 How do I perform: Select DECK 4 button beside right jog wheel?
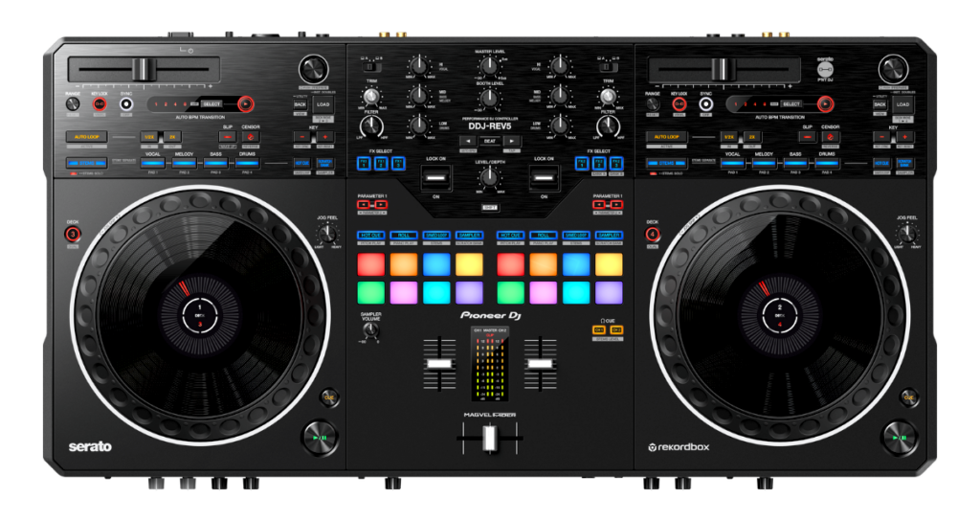(x=653, y=235)
